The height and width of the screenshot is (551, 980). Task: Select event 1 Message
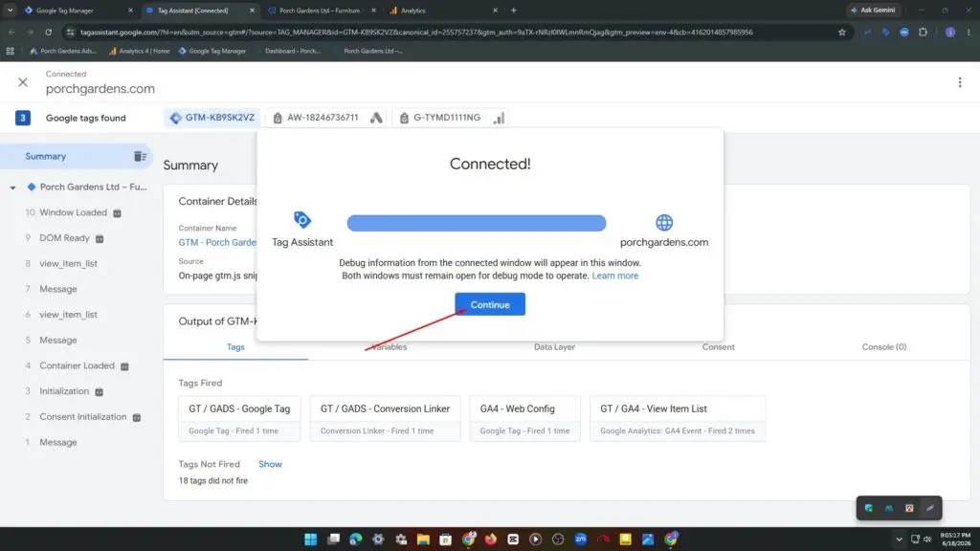58,442
